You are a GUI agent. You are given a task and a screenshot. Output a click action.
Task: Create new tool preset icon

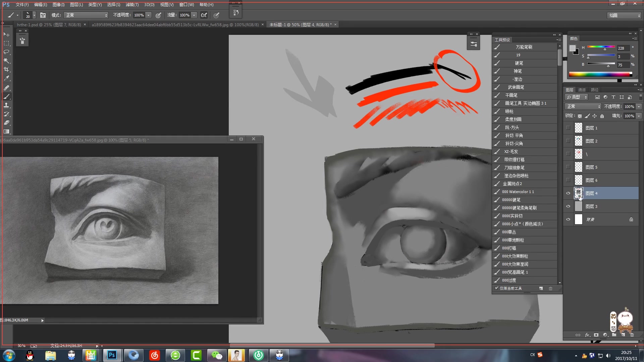pos(541,288)
